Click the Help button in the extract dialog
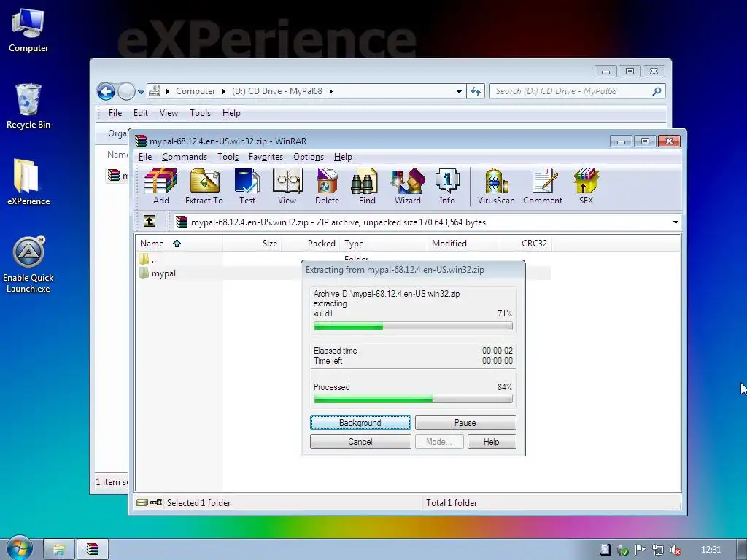 point(492,441)
